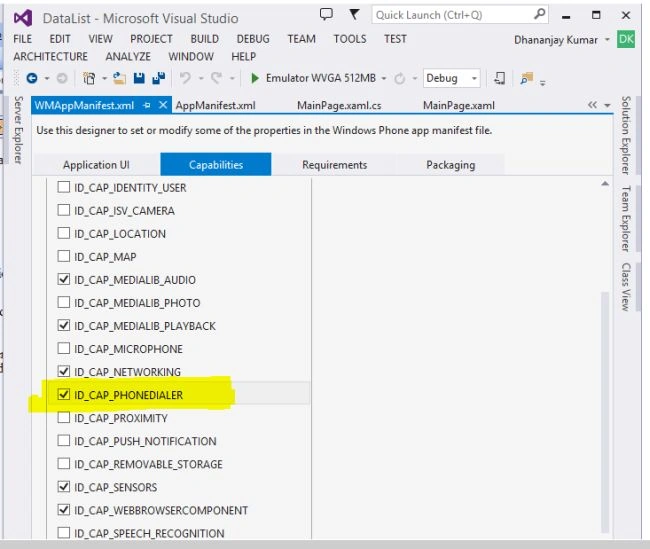The width and height of the screenshot is (650, 549).
Task: Click the Visual Studio logo icon
Action: click(23, 18)
